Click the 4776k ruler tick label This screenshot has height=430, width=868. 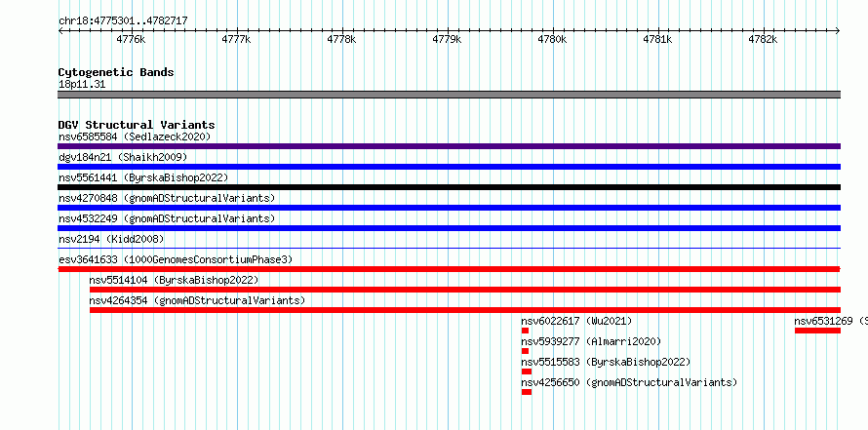[132, 39]
